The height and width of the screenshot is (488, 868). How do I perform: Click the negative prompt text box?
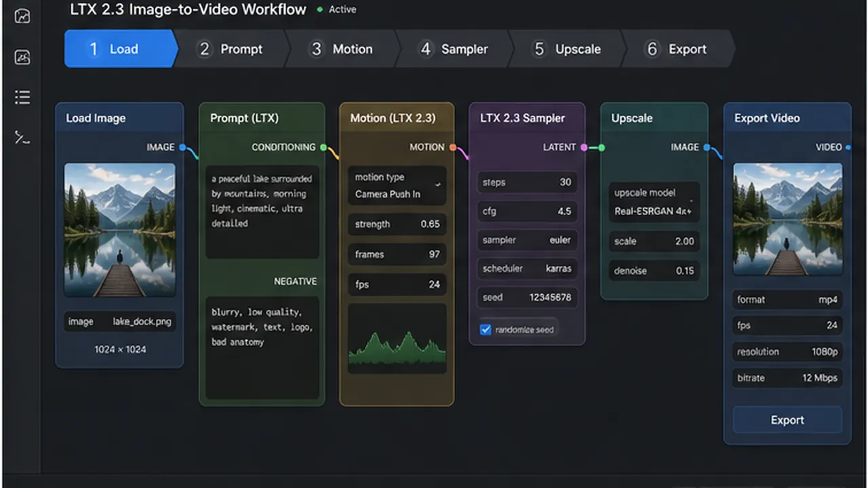pyautogui.click(x=262, y=348)
